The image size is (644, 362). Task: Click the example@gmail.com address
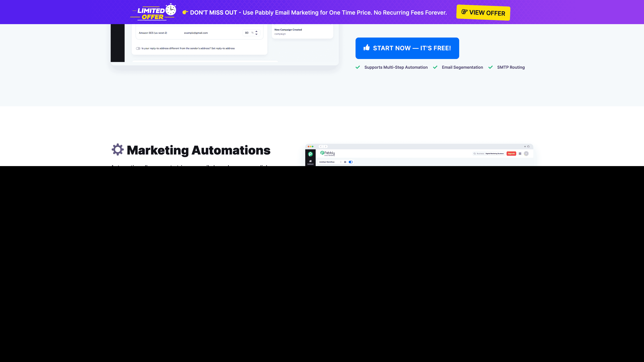click(x=196, y=33)
